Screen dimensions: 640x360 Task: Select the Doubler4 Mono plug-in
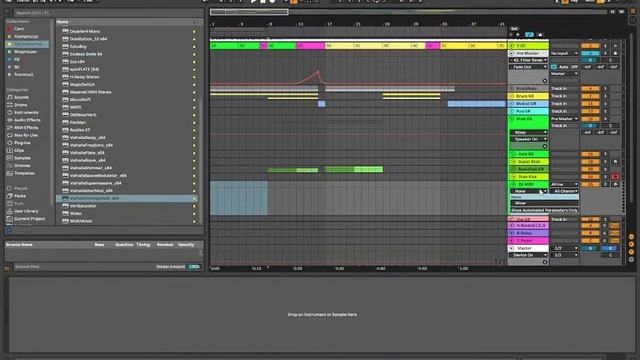pyautogui.click(x=84, y=31)
